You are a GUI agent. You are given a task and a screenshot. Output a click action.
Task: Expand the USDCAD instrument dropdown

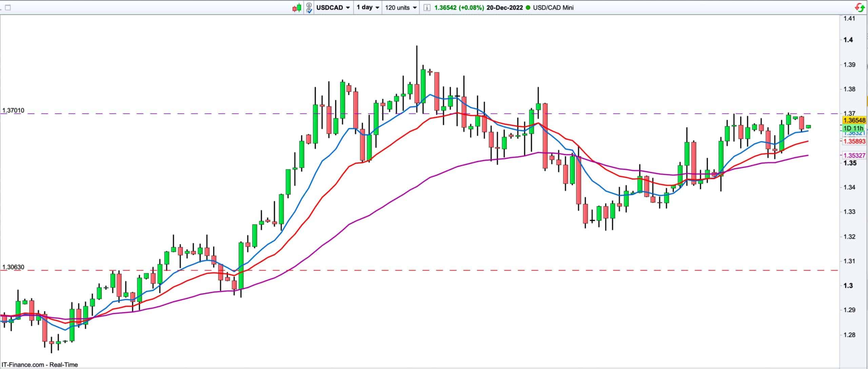[333, 7]
